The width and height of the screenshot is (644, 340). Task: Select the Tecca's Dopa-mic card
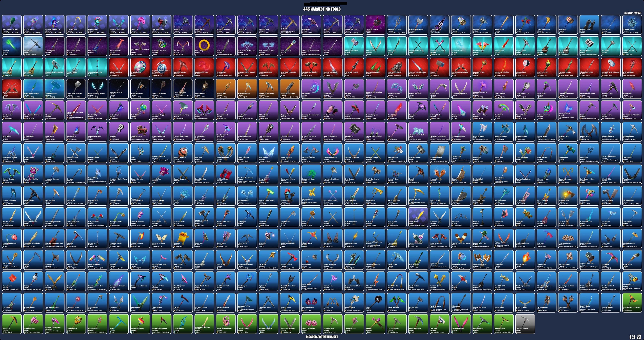point(97,67)
